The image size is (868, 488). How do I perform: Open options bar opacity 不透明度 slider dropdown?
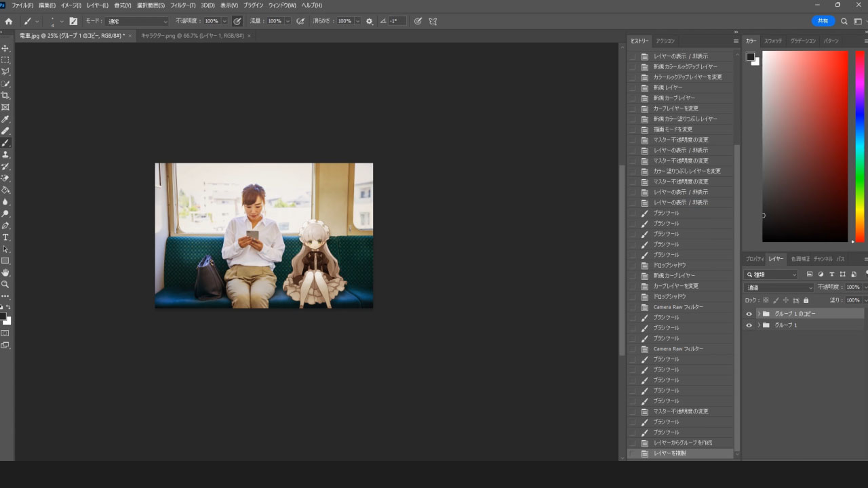tap(225, 21)
